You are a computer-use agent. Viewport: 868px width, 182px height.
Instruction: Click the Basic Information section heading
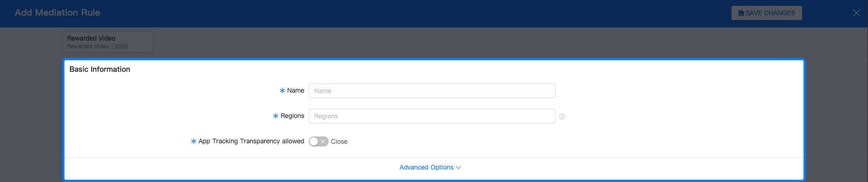point(100,69)
